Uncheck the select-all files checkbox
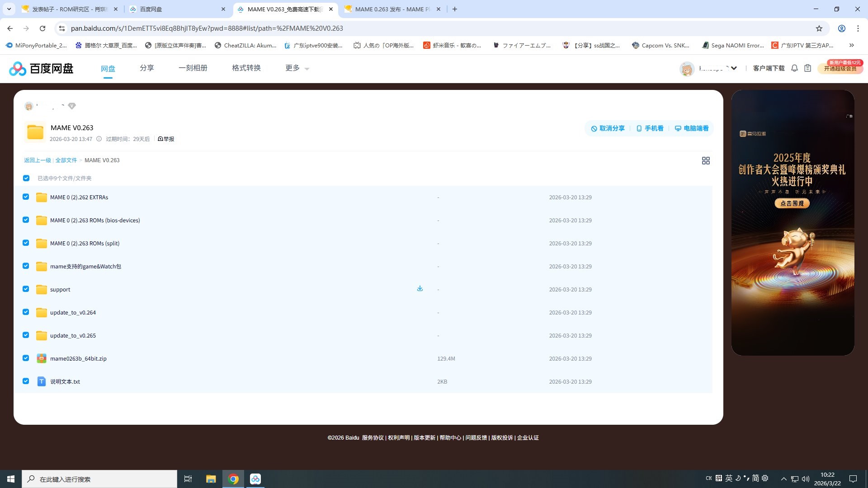The width and height of the screenshot is (868, 488). click(x=26, y=178)
